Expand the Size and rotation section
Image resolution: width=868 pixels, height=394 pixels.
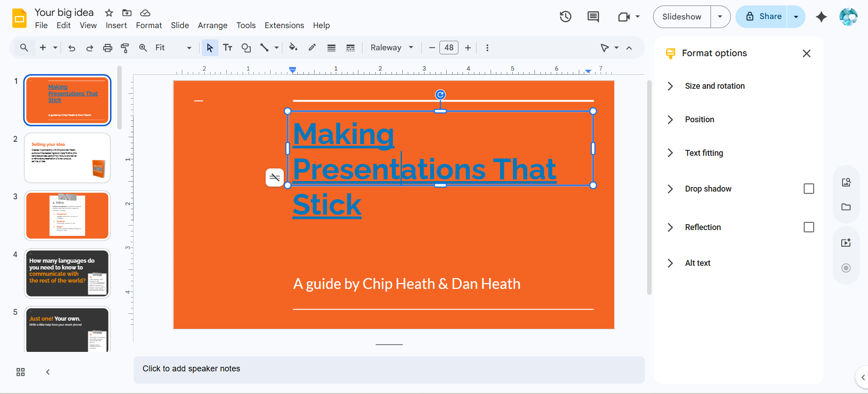coord(715,86)
